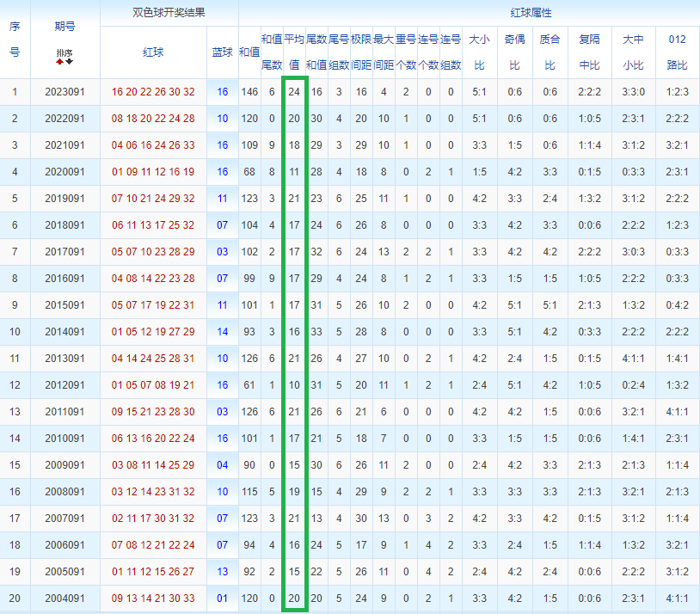Click the 大小比 column header

coord(480,52)
